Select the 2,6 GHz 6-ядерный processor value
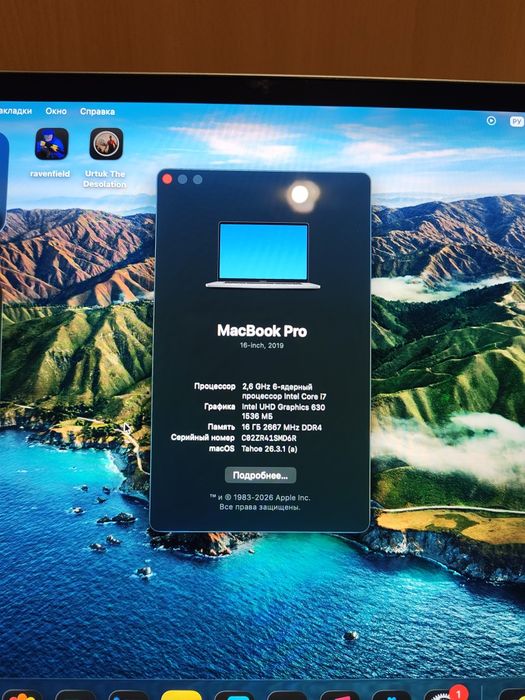Screen dimensions: 525x700 (284, 392)
